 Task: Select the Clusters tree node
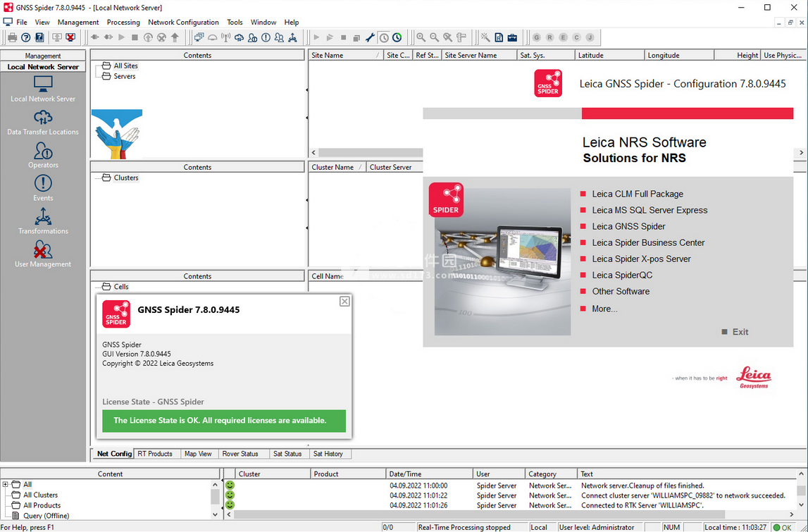pyautogui.click(x=126, y=178)
